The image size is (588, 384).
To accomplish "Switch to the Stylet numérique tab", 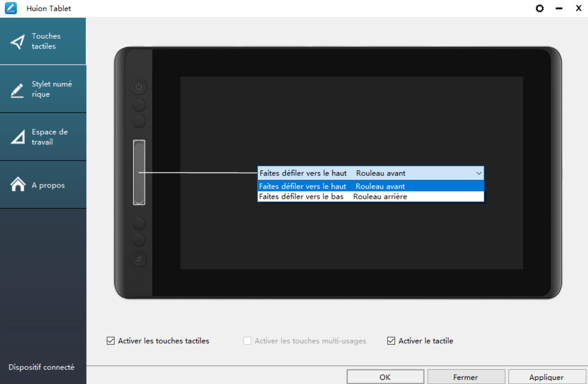I will (x=43, y=89).
